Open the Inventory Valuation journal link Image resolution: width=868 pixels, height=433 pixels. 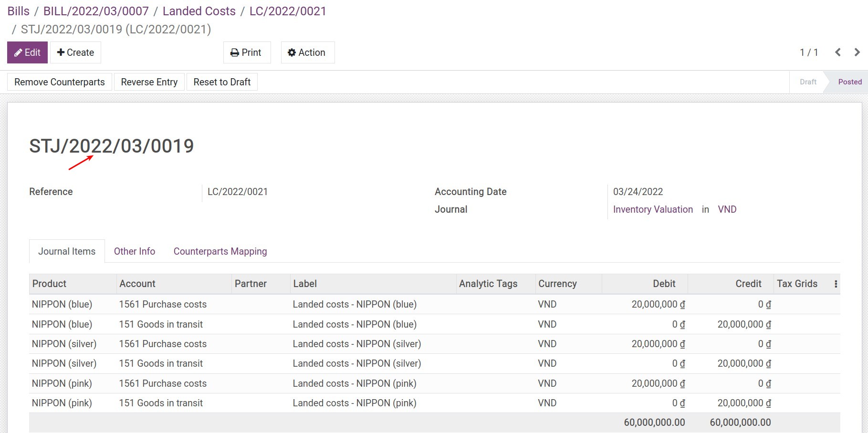(x=653, y=209)
